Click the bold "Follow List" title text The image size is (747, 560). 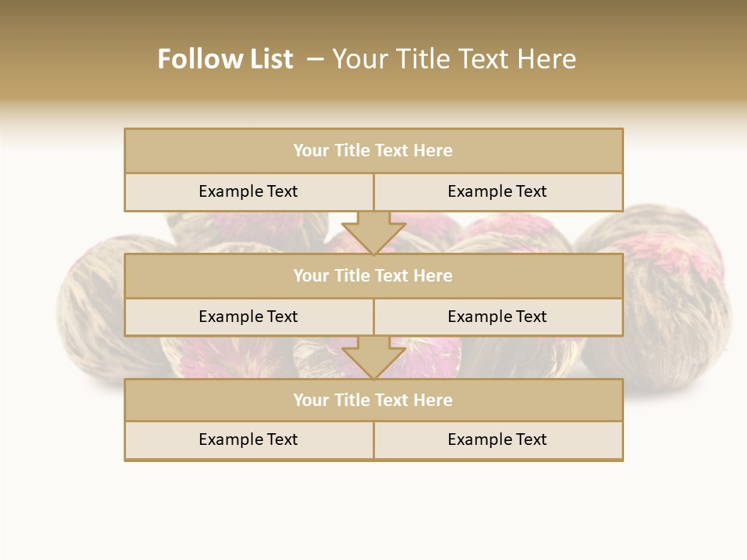point(225,59)
